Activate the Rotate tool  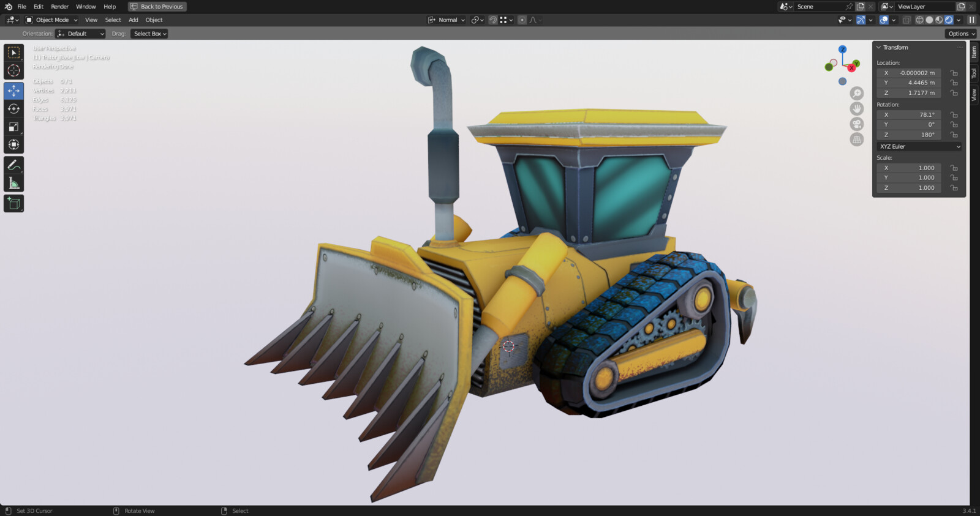pyautogui.click(x=13, y=109)
